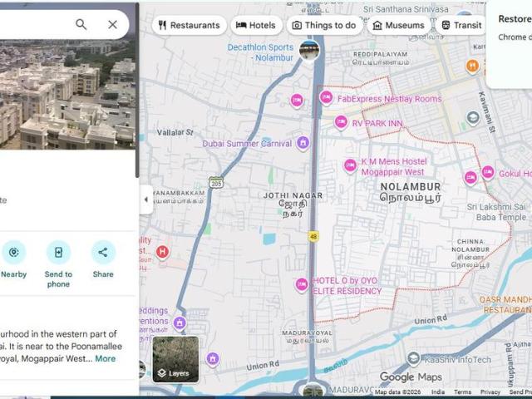Viewport: 532px width, 399px height.
Task: Click the side panel scrollbar
Action: tap(137, 90)
